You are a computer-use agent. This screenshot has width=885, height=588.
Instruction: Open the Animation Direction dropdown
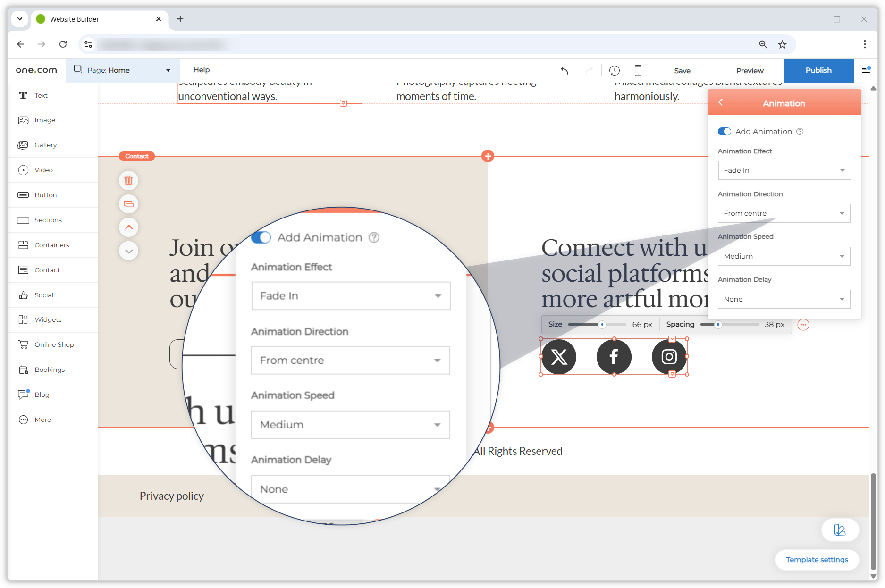[784, 213]
